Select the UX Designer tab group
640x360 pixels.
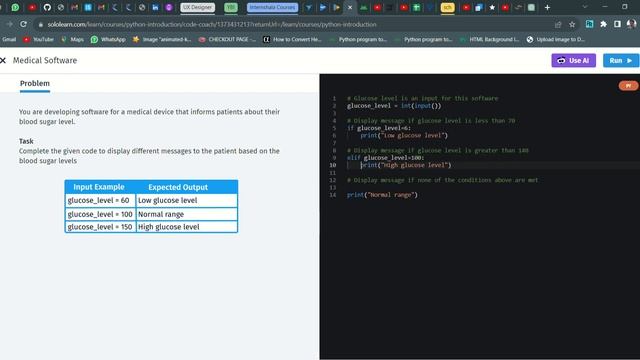(x=198, y=7)
